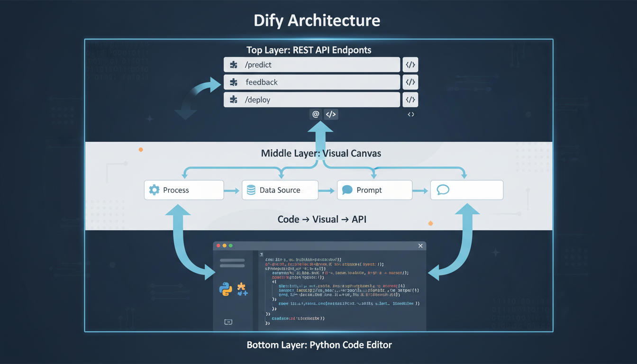Image resolution: width=637 pixels, height=364 pixels.
Task: Select the Top Layer REST API Endpoints header
Action: pyautogui.click(x=309, y=50)
